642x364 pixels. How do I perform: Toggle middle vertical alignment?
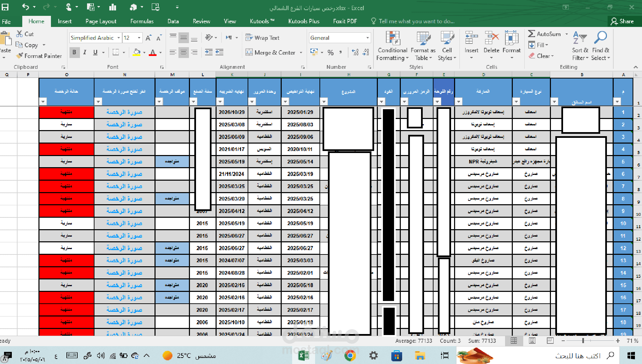tap(184, 37)
